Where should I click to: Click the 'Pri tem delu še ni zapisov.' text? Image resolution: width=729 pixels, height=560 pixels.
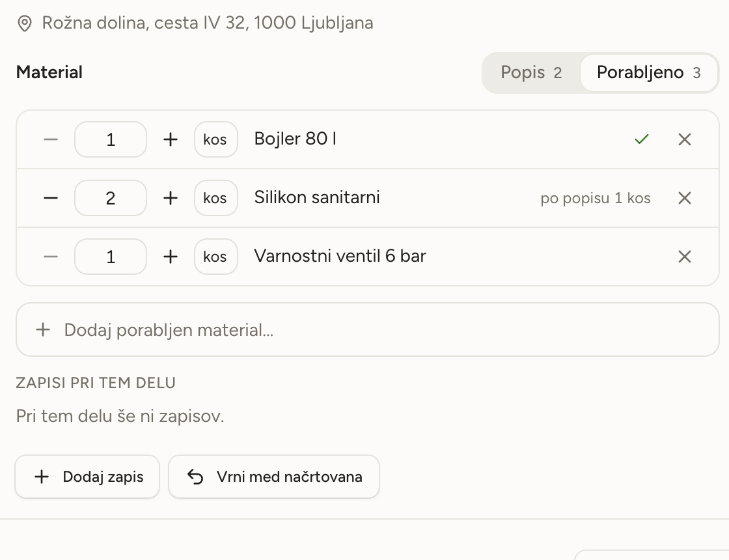(x=120, y=416)
